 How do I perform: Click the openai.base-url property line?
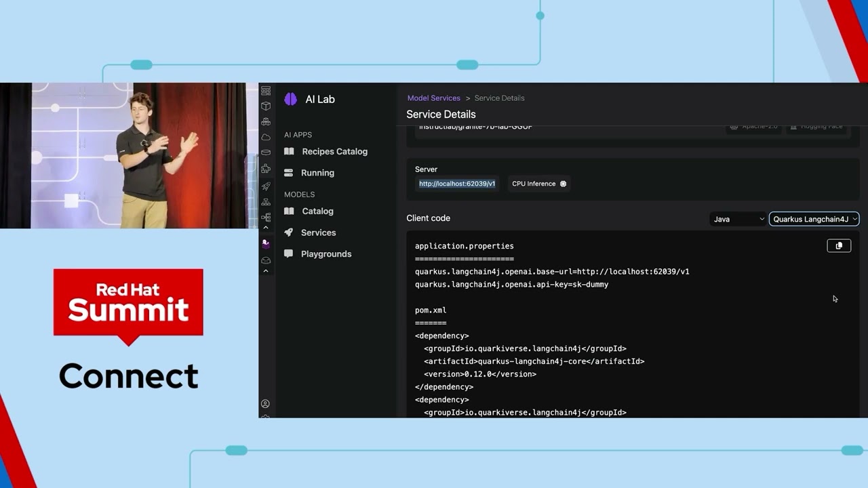(552, 272)
